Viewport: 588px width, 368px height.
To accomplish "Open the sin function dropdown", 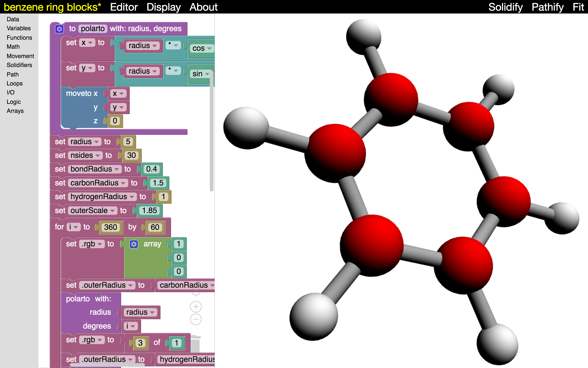I will pyautogui.click(x=201, y=74).
